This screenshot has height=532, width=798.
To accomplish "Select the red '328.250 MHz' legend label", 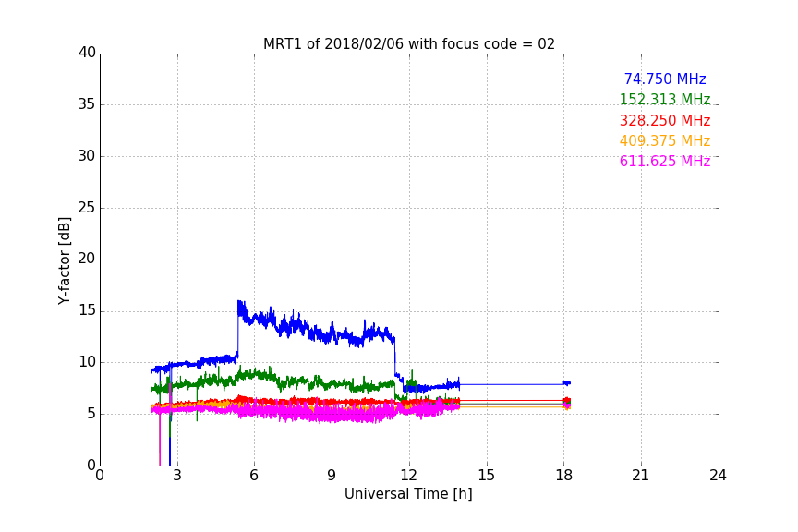I will (x=665, y=120).
